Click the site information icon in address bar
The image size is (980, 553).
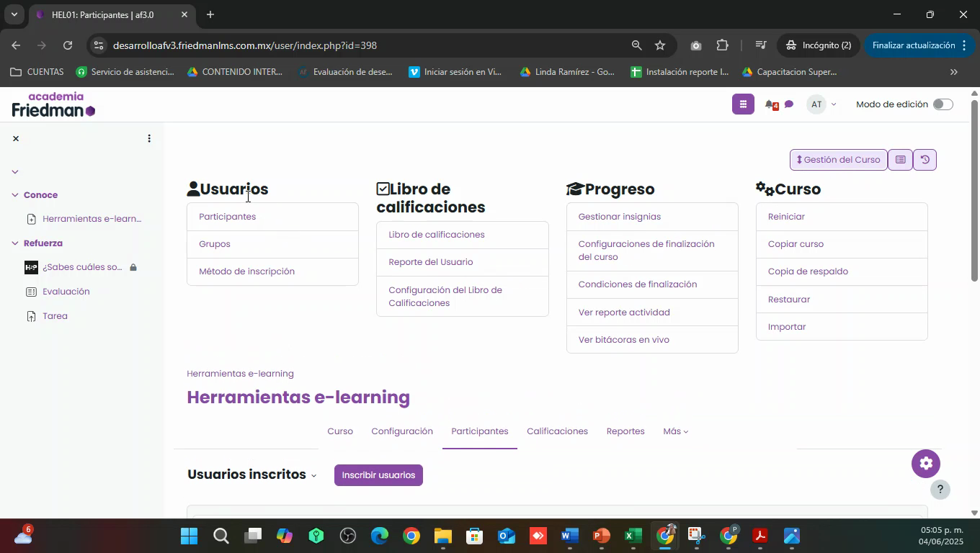point(99,45)
